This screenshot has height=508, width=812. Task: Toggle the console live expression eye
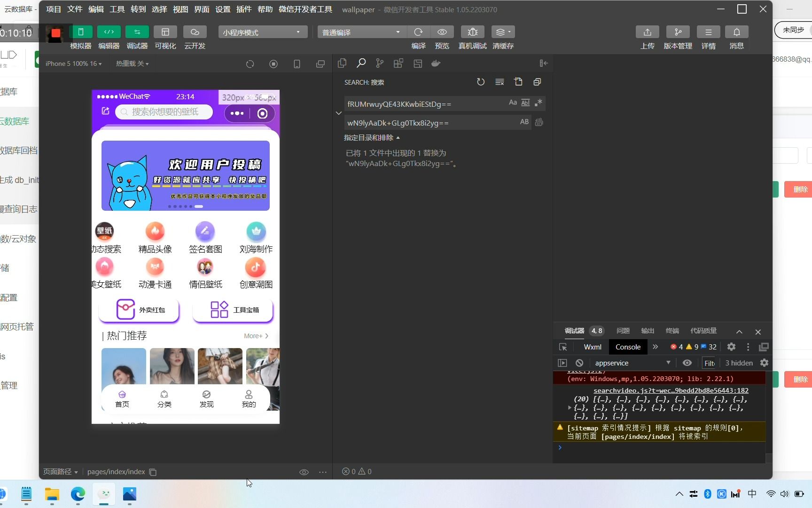(687, 363)
